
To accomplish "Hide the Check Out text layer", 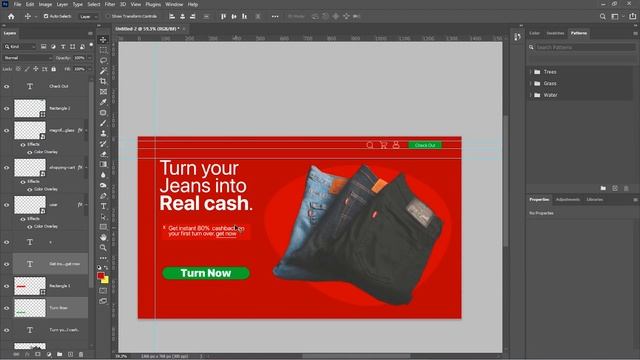I will (x=7, y=87).
